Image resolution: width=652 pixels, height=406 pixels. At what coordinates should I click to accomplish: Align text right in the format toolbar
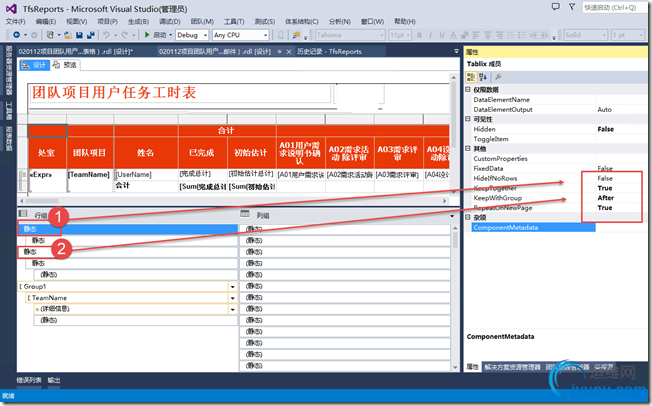coord(499,35)
